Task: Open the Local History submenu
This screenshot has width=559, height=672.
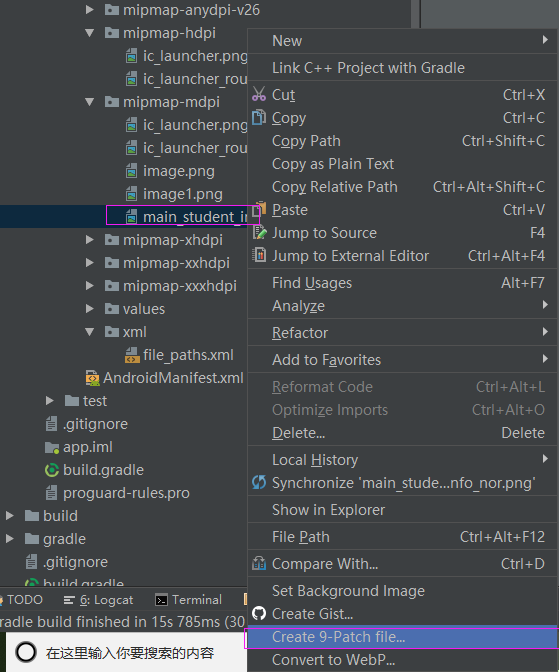Action: pos(402,459)
